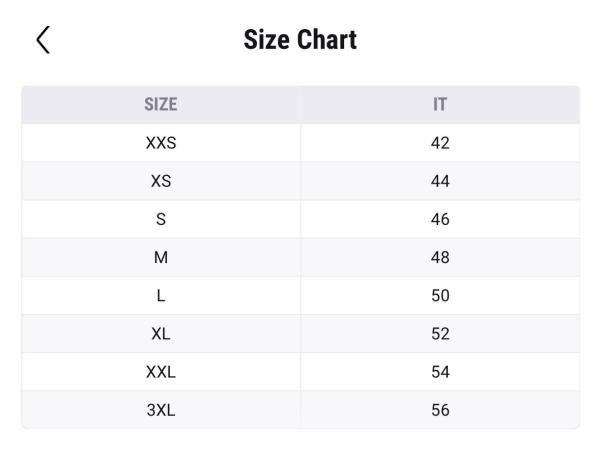Select the IT column header
Screen dimensions: 600x459
tap(440, 105)
